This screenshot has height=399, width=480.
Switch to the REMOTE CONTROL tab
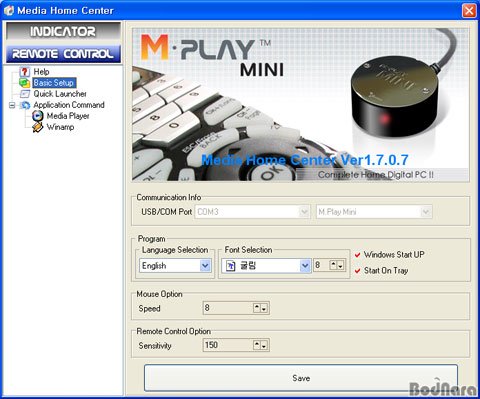tap(63, 54)
